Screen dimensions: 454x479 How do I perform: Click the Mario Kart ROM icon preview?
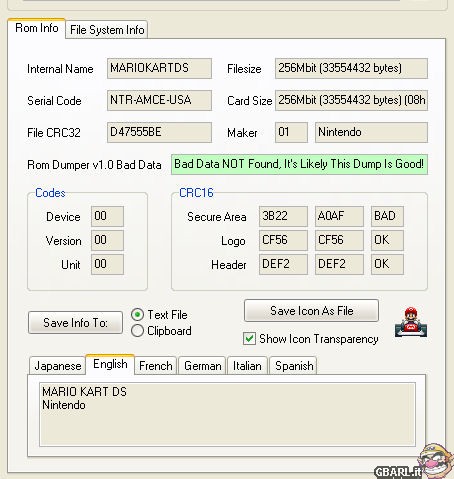click(411, 322)
